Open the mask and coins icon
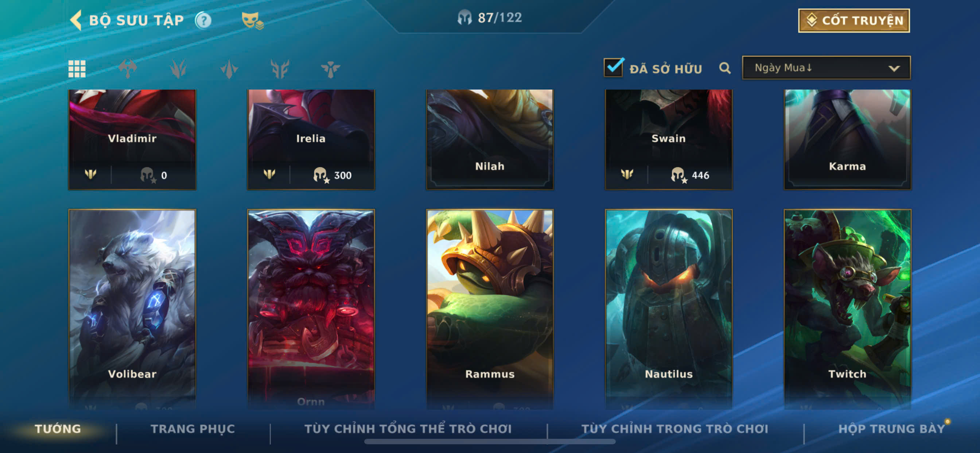980x453 pixels. 253,20
